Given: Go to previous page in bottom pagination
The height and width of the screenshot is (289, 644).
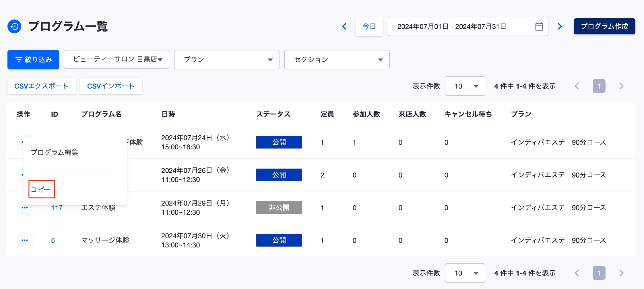Looking at the screenshot, I should [577, 273].
